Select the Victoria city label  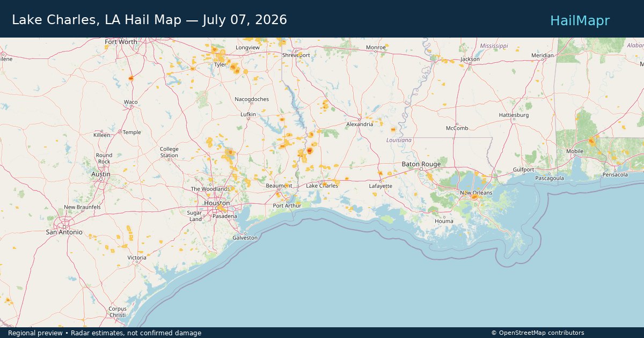[137, 258]
